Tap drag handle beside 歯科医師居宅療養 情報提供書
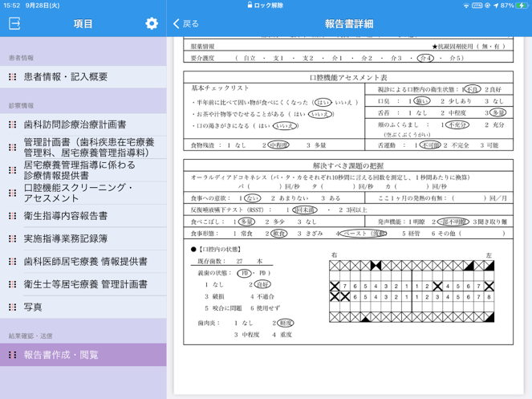Screen dimensions: 532x399 (13, 262)
